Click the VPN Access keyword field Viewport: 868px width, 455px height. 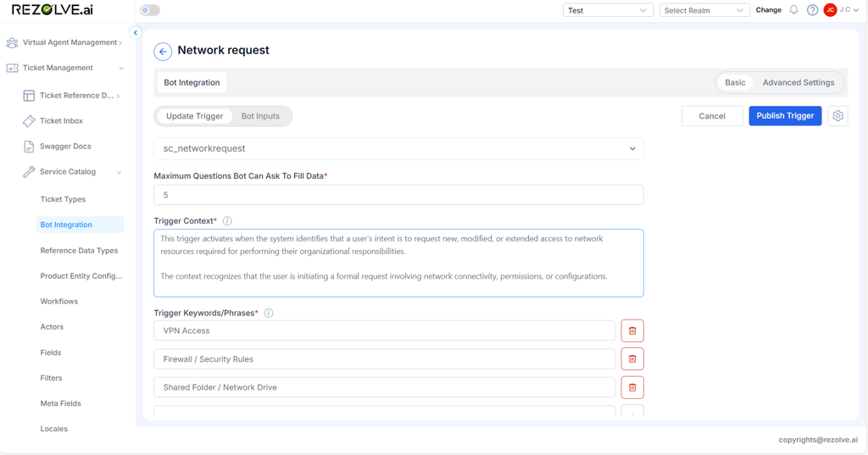coord(385,331)
